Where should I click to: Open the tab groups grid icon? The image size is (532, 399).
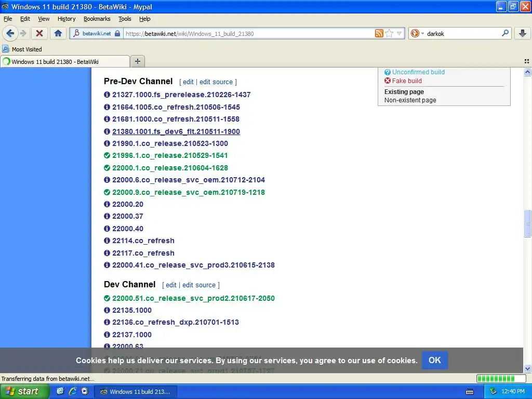coord(527,61)
